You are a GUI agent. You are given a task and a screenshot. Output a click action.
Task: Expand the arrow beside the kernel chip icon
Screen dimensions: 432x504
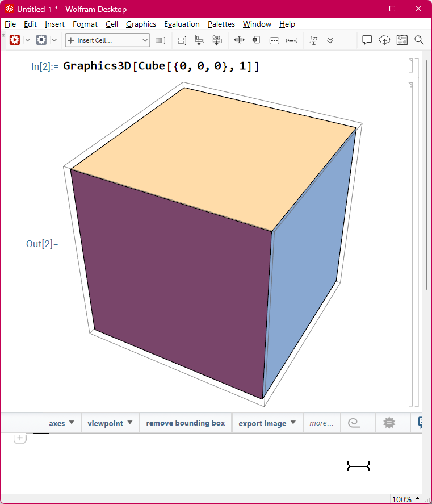(x=54, y=40)
